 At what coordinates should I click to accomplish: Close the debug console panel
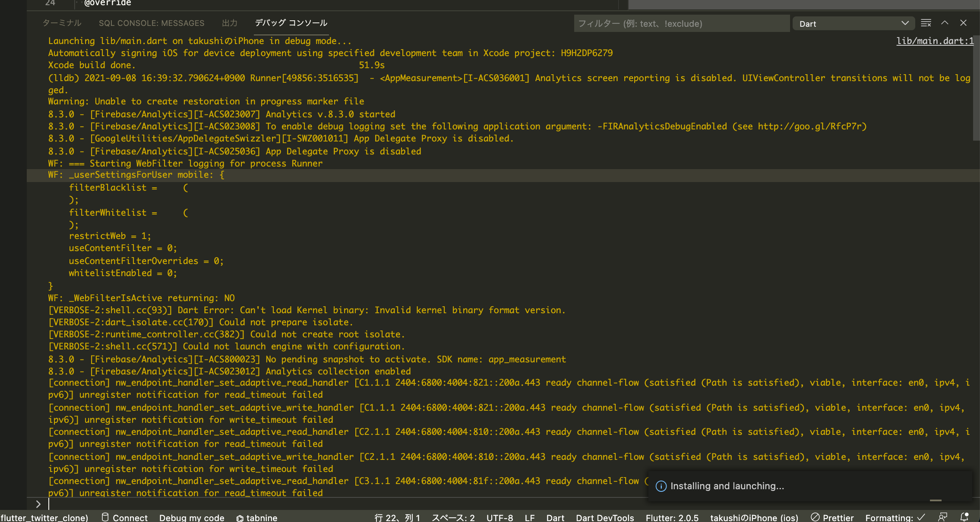tap(963, 23)
